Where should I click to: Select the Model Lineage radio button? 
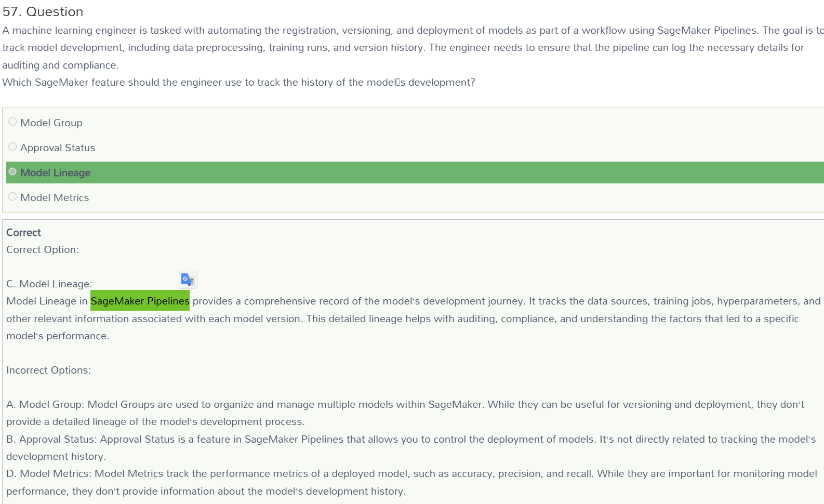(x=12, y=171)
